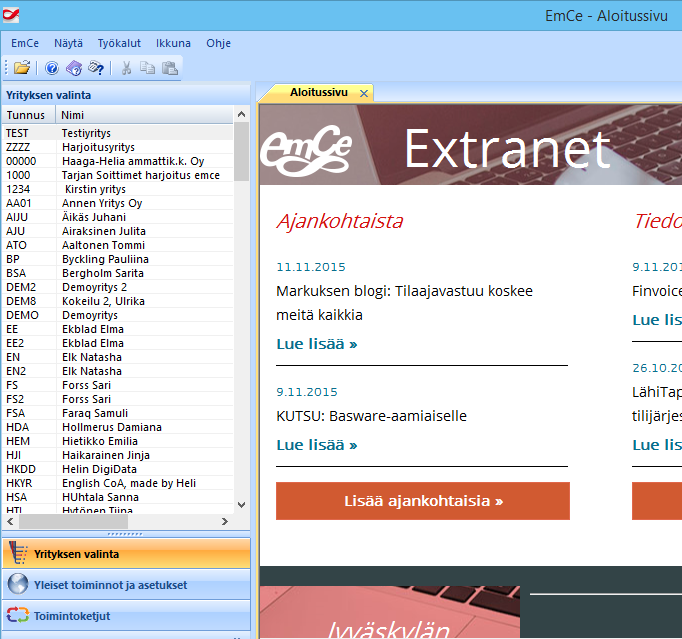
Task: Select the Kokeilu 2, Ulrika row
Action: pyautogui.click(x=118, y=301)
